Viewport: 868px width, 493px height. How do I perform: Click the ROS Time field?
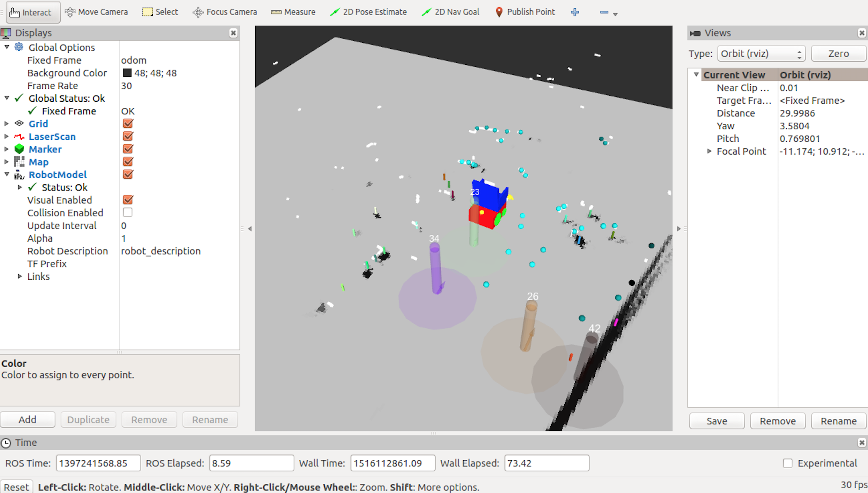point(98,463)
